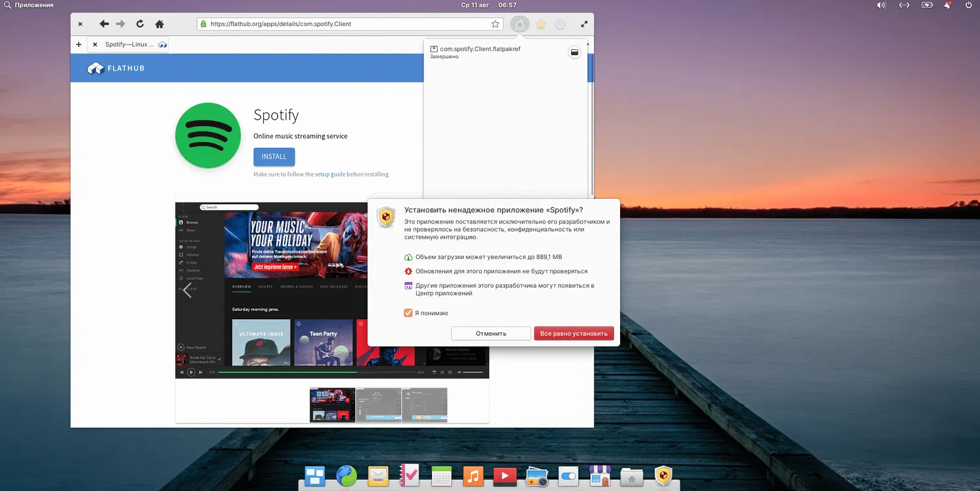Select the second screenshot thumbnail
This screenshot has width=980, height=491.
(378, 405)
